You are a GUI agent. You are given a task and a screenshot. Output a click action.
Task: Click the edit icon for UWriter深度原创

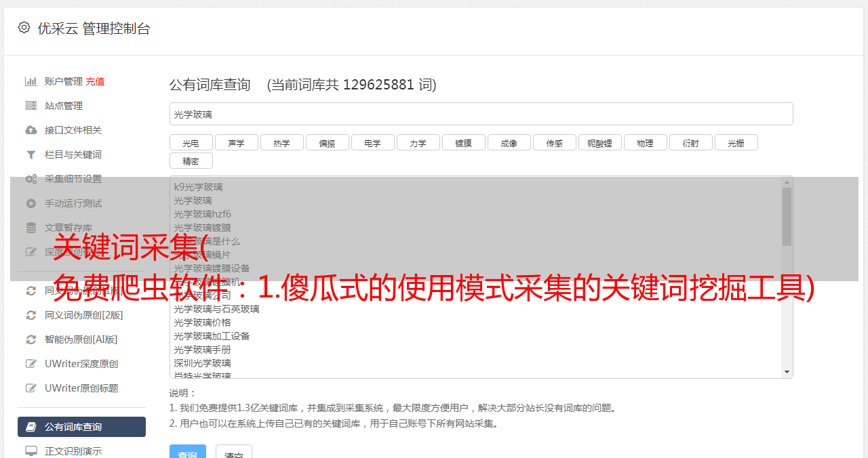[31, 364]
